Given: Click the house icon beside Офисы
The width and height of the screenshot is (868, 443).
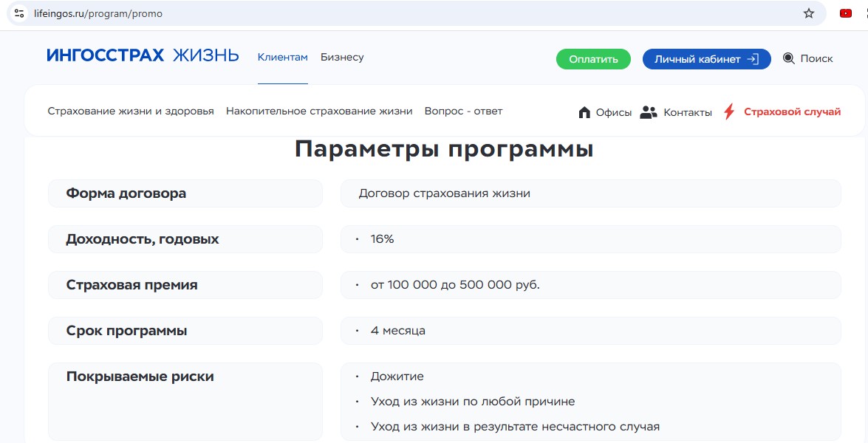Looking at the screenshot, I should (584, 112).
